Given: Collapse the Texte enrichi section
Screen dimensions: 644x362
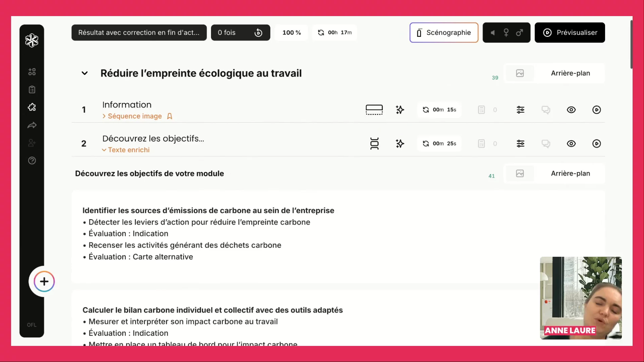Looking at the screenshot, I should pos(126,150).
